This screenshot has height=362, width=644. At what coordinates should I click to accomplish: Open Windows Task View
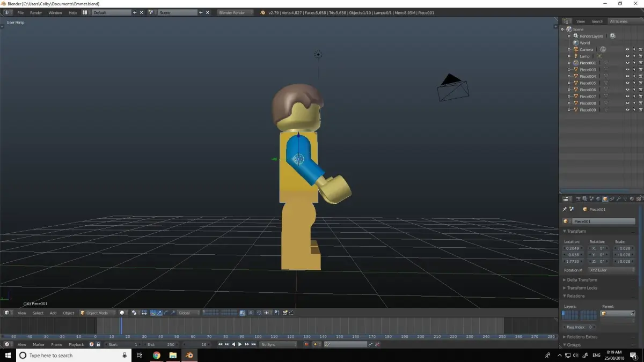pos(140,355)
